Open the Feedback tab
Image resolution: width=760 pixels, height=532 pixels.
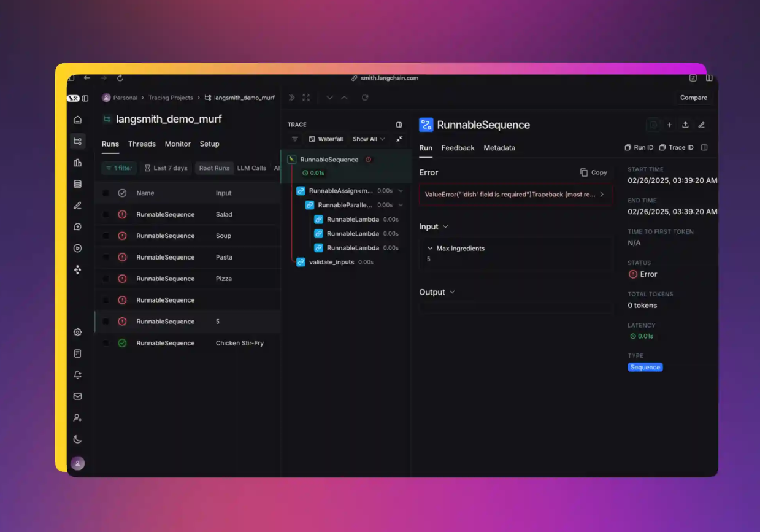[458, 148]
